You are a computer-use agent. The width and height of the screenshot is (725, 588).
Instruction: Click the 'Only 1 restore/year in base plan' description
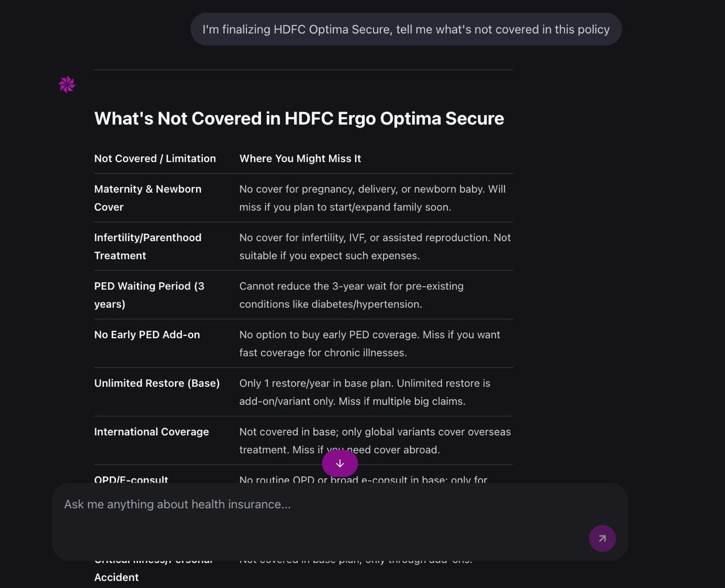tap(365, 392)
